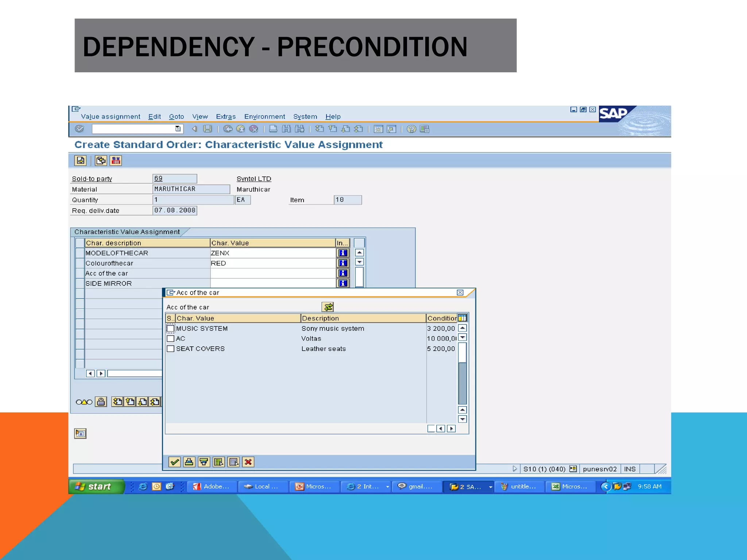Click the green swap icon in Acc popup
Screen dimensions: 747x560
pos(328,307)
